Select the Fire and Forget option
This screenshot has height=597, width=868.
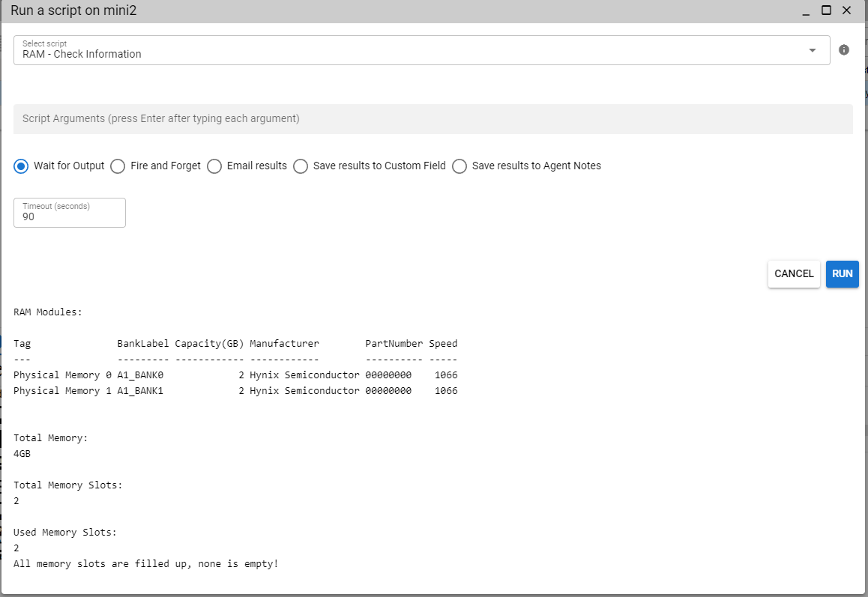[x=118, y=166]
